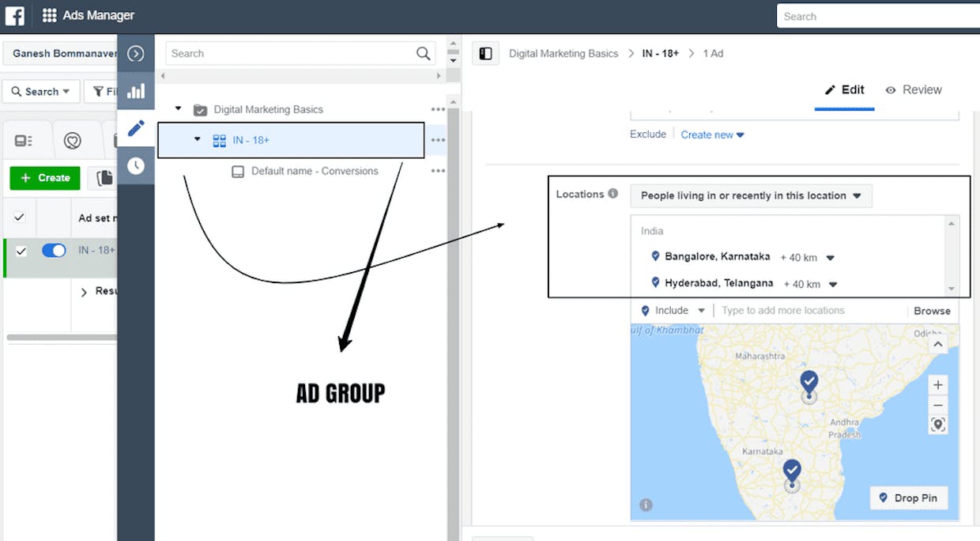The height and width of the screenshot is (541, 980).
Task: Switch to the Edit tab
Action: tap(844, 90)
